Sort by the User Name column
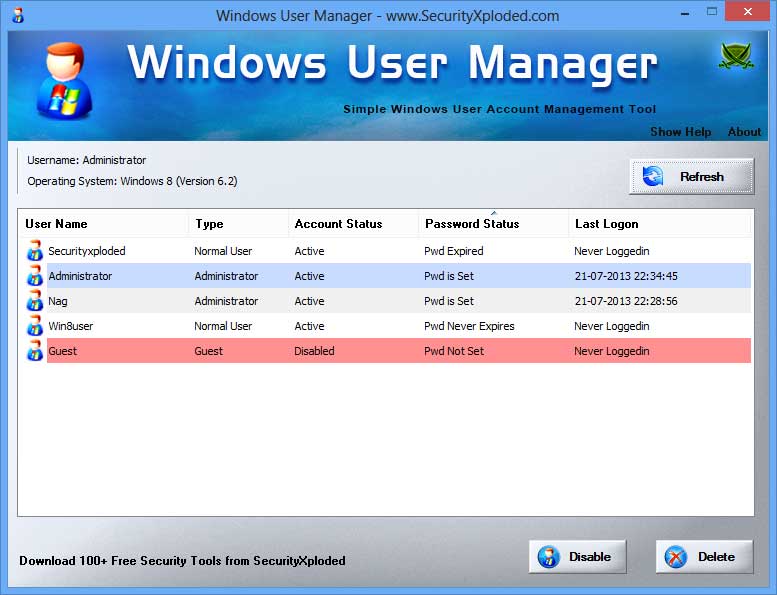The image size is (777, 595). click(x=56, y=224)
